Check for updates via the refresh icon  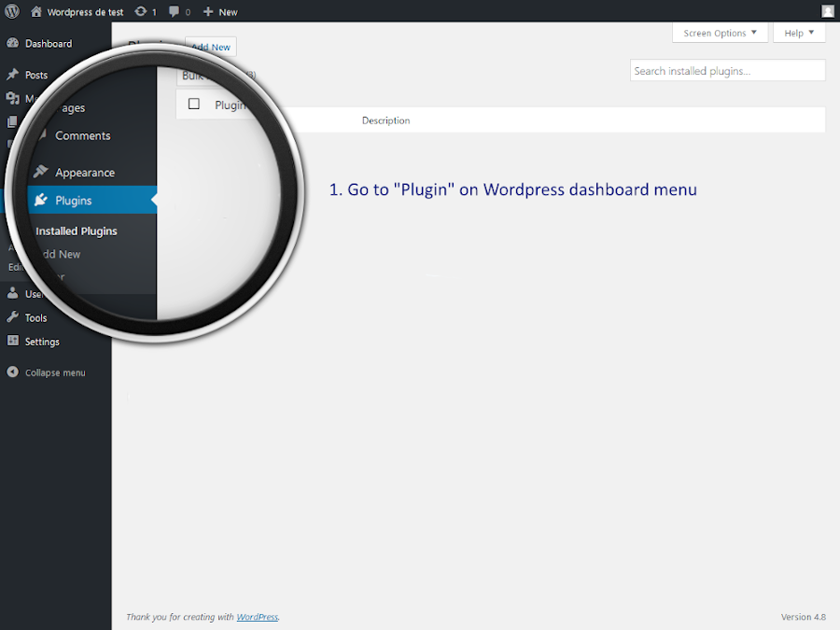click(141, 11)
